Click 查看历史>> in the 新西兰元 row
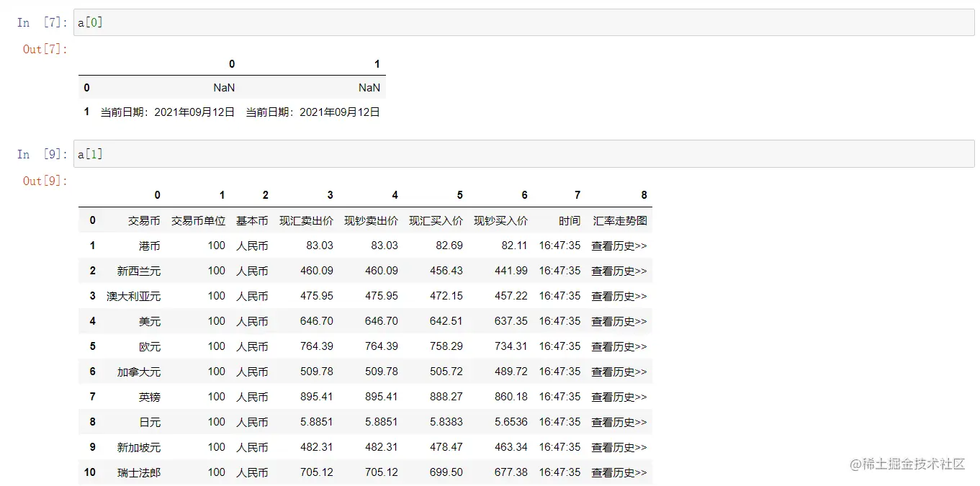This screenshot has width=980, height=486. point(619,271)
